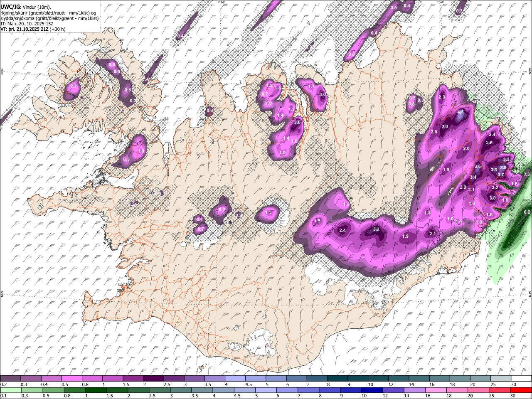
Task: Click the '0.1' label in the rain legend
Action: (4, 396)
